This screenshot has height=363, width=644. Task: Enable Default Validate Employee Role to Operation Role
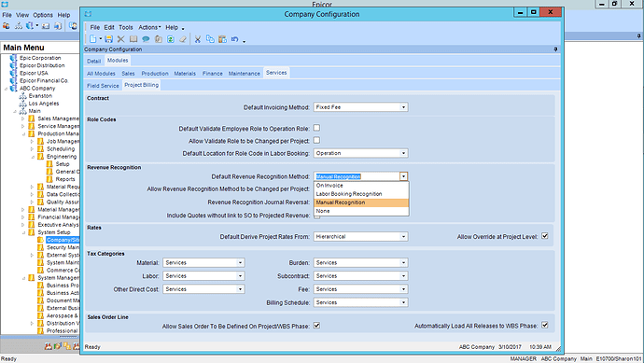click(316, 128)
